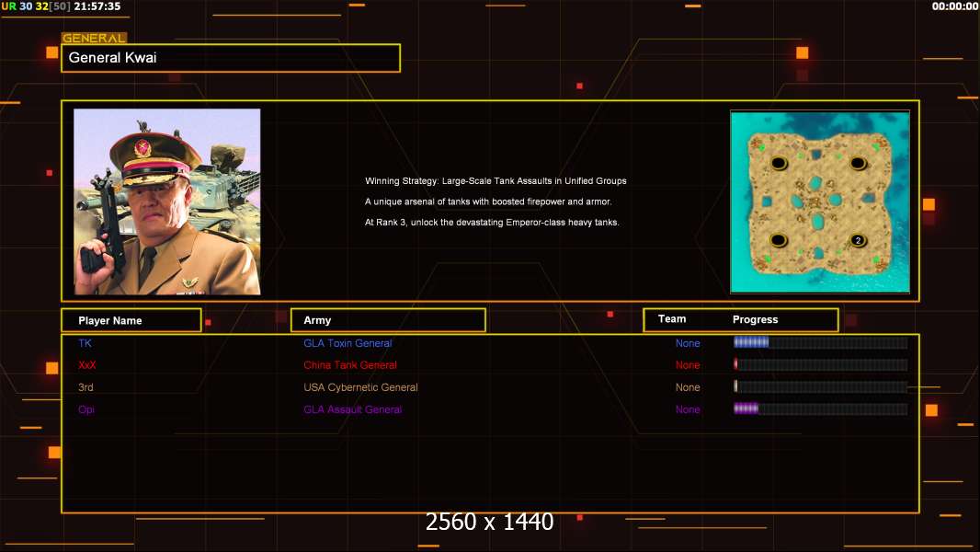Click Opi's purple loading progress bar
Image resolution: width=980 pixels, height=552 pixels.
click(x=820, y=408)
